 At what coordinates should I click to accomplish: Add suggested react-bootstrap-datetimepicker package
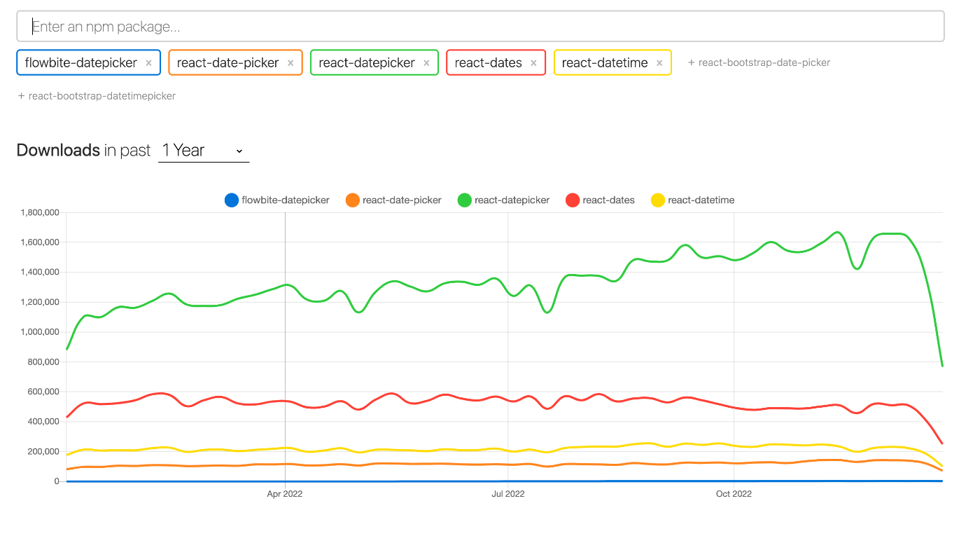97,96
